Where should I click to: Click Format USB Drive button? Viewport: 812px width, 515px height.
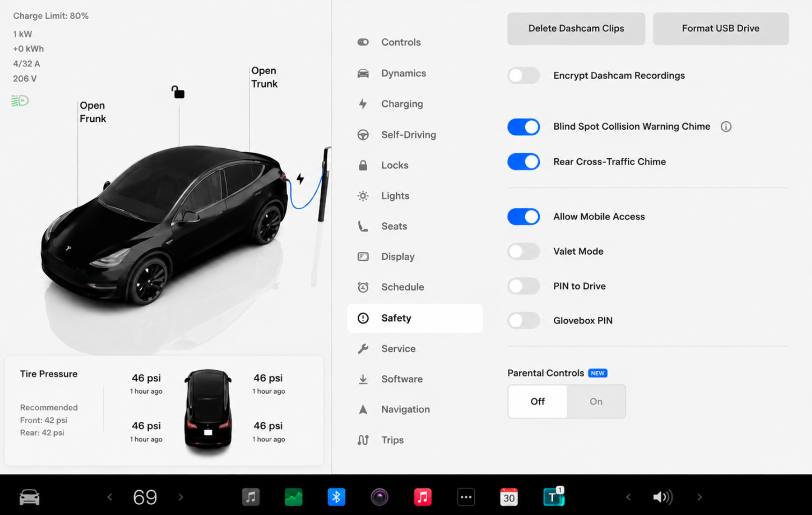pos(721,29)
